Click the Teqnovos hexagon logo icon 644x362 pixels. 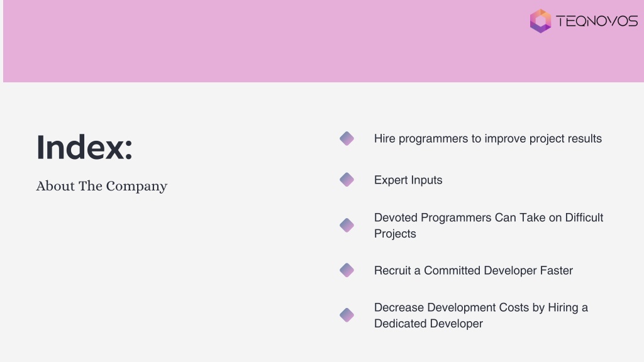(540, 21)
